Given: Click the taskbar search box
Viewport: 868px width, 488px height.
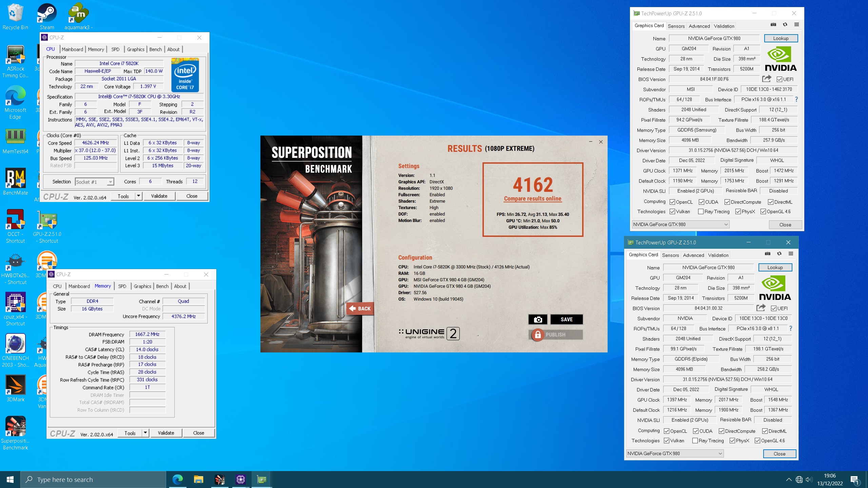Looking at the screenshot, I should coord(93,480).
